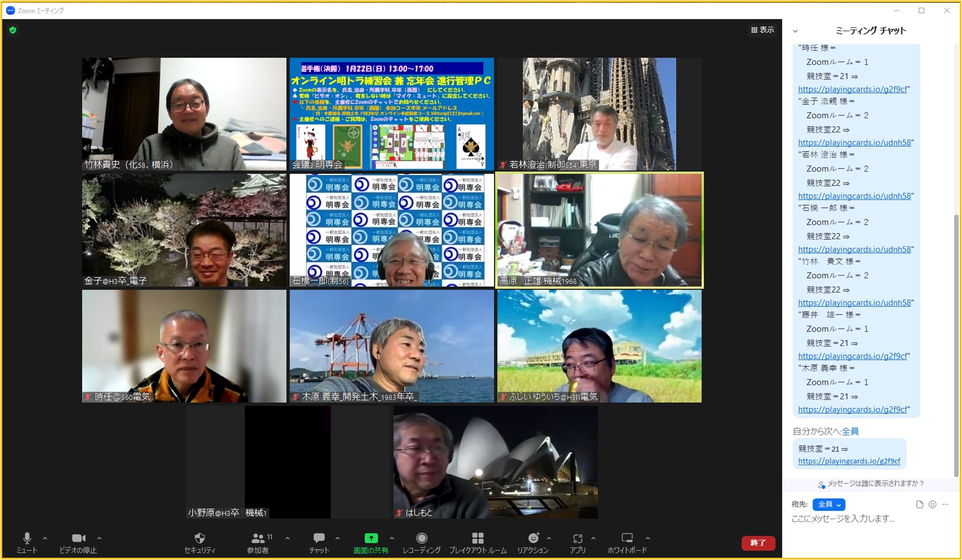Image resolution: width=962 pixels, height=560 pixels.
Task: Stop video with the camera button
Action: [78, 542]
